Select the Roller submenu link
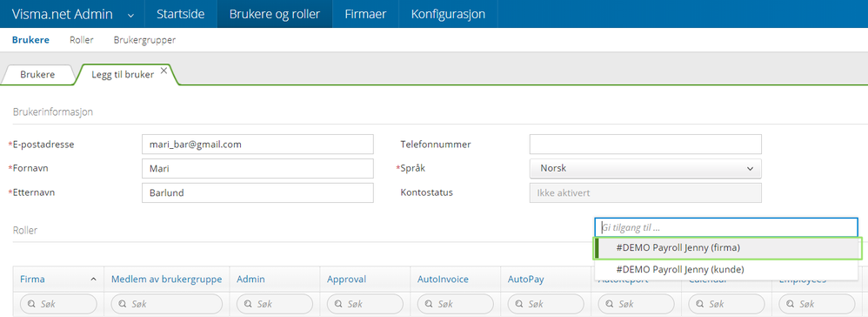This screenshot has width=868, height=317. (x=82, y=40)
